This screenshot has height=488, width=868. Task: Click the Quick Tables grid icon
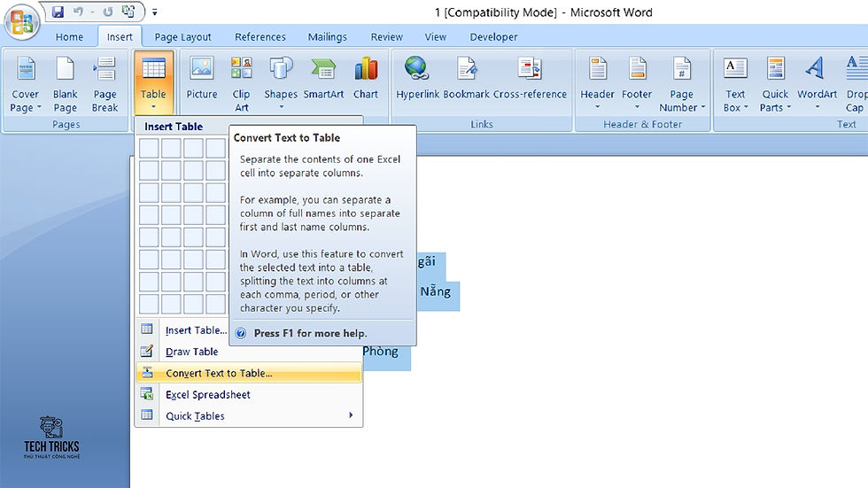pos(147,415)
